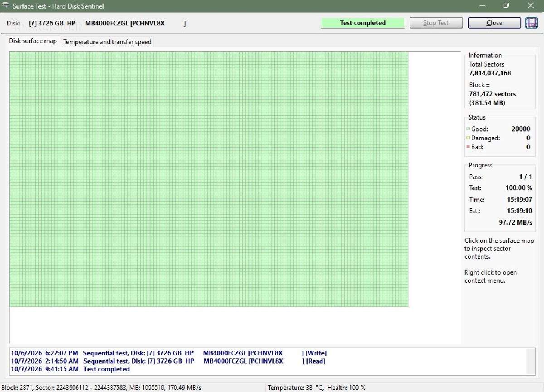Click the Close button

[x=494, y=23]
